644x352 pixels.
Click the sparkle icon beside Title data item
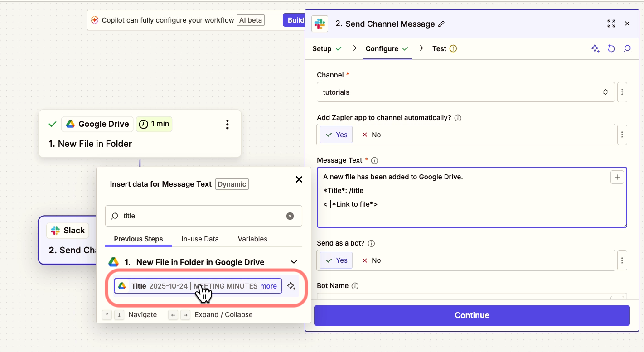point(291,286)
